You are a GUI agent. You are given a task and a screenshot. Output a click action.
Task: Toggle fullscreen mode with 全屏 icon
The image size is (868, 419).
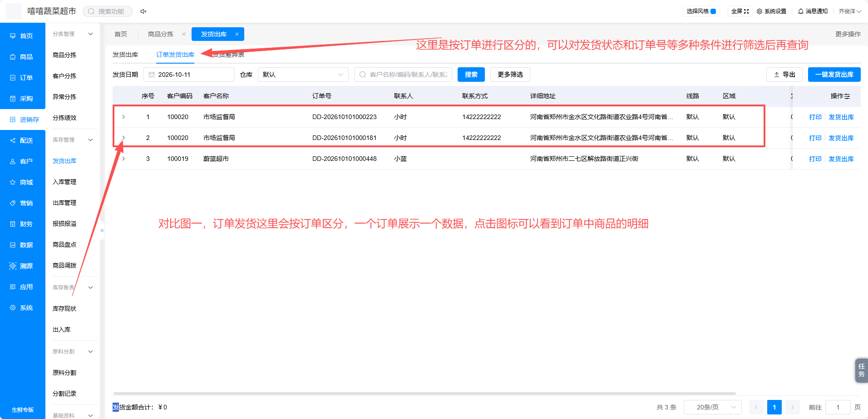point(740,11)
